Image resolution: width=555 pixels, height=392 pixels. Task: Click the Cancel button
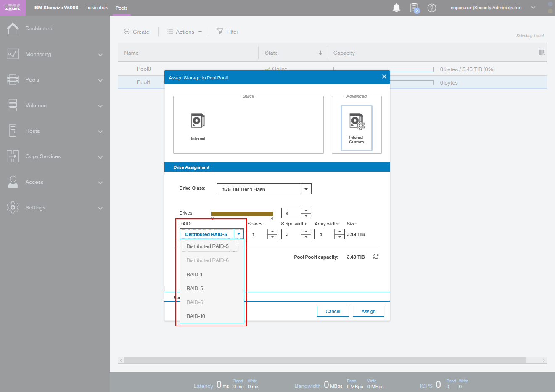[333, 311]
